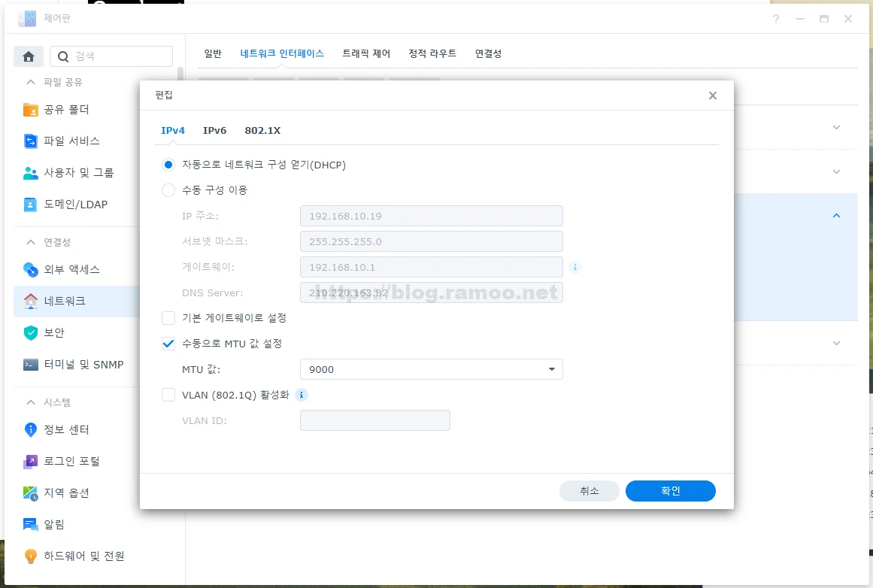
Task: Click the search (검색) input field
Action: pyautogui.click(x=111, y=56)
